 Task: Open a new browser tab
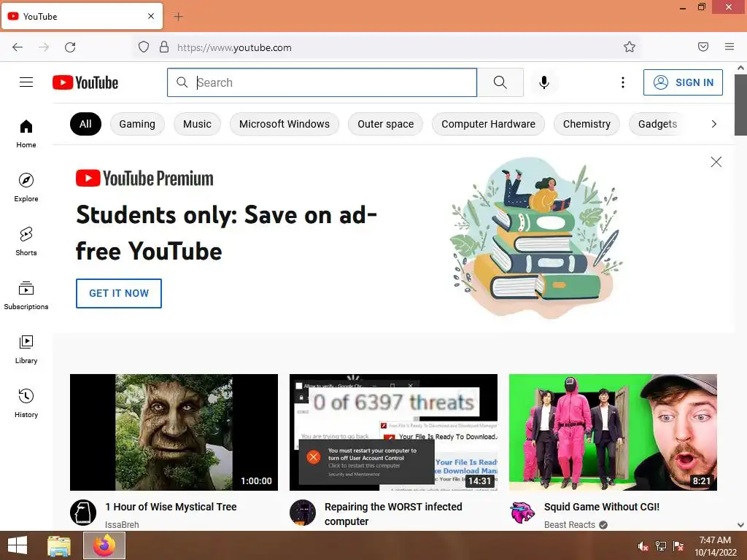pos(178,17)
